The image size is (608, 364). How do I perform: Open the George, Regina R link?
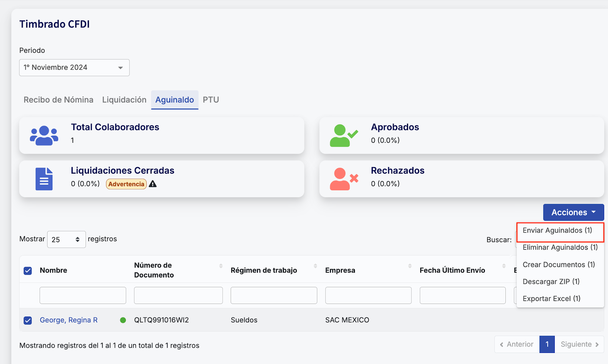coord(69,320)
